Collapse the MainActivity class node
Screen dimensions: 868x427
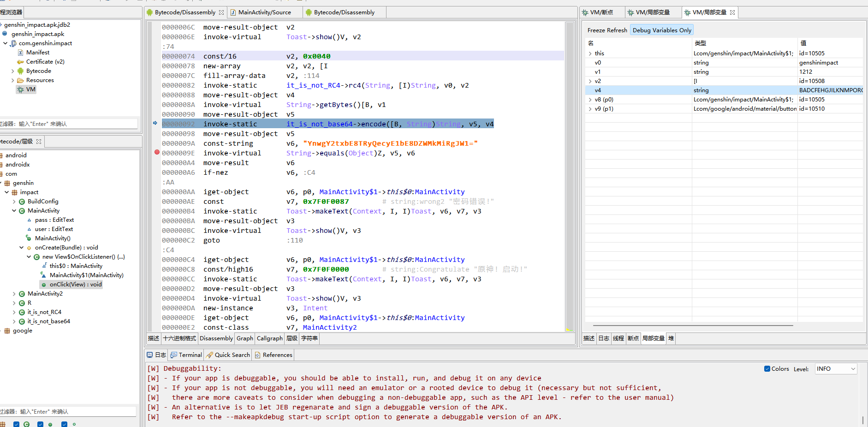(x=14, y=211)
